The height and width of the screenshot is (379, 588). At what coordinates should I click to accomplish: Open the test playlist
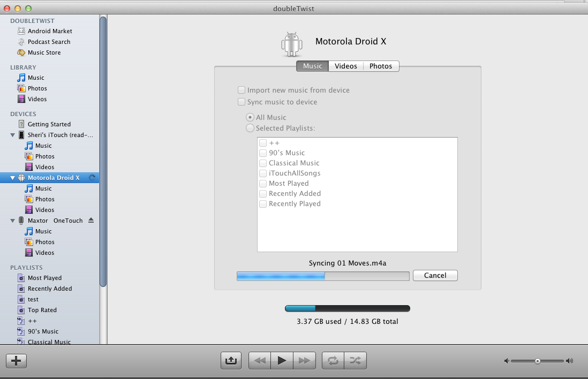[28, 299]
